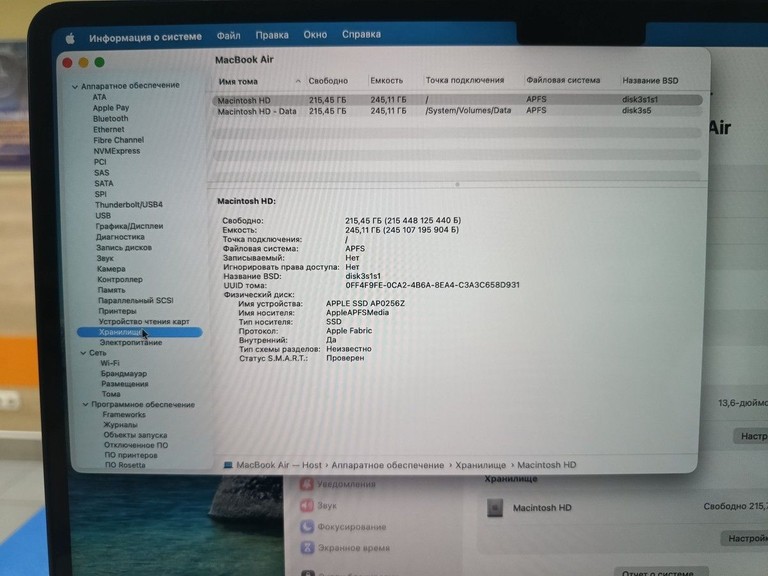Select Размещения in the sidebar

pyautogui.click(x=124, y=384)
